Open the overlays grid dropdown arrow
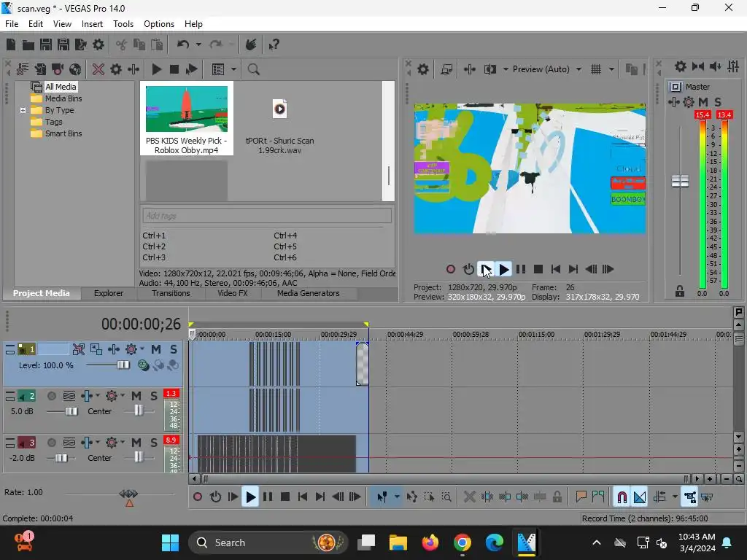Image resolution: width=747 pixels, height=560 pixels. (x=611, y=69)
